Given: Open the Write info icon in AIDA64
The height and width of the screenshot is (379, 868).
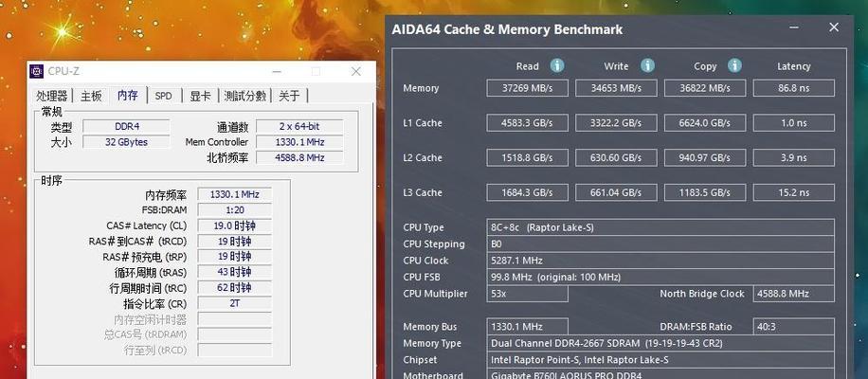Looking at the screenshot, I should (x=647, y=65).
